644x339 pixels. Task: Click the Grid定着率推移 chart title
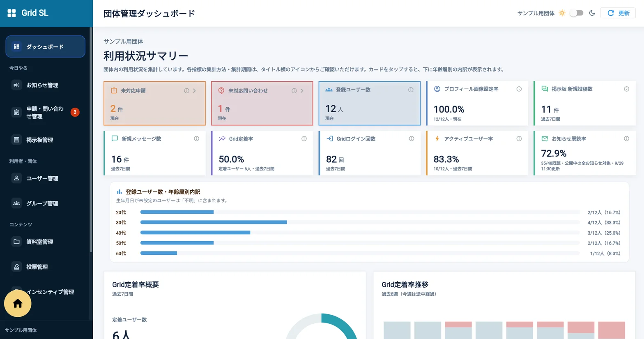click(405, 284)
